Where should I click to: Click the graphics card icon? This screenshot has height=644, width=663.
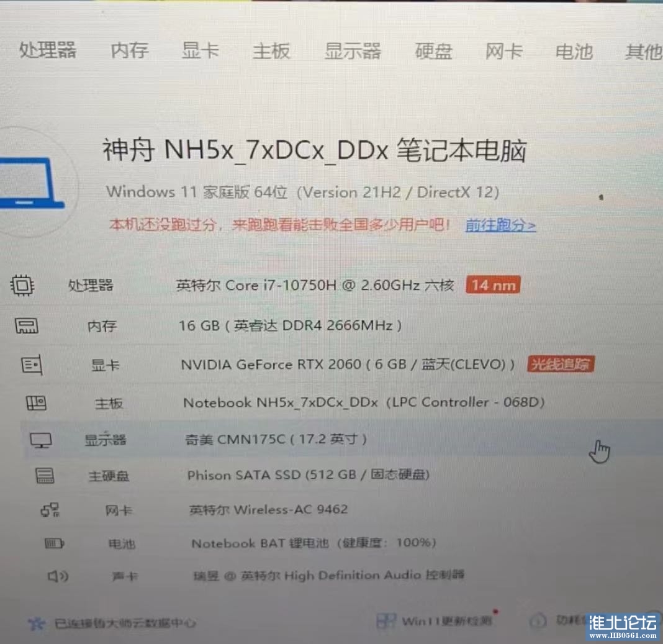(x=32, y=365)
